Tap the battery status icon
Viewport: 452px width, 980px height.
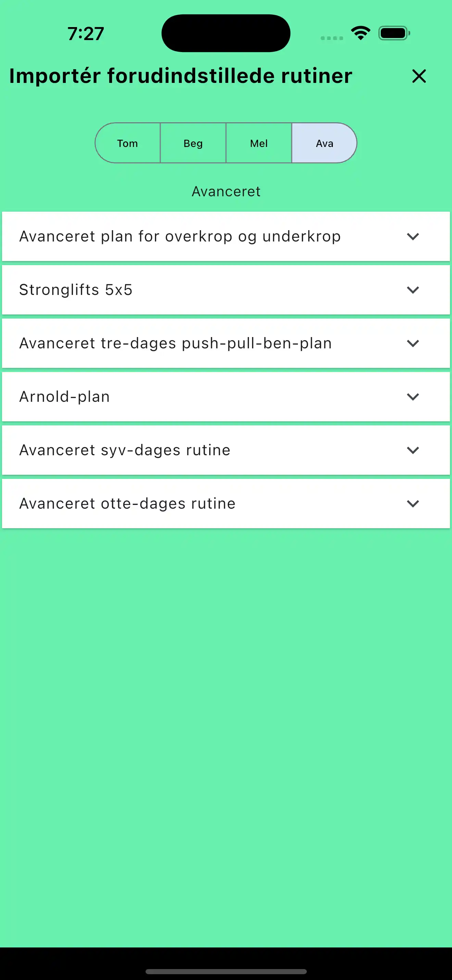pos(394,33)
